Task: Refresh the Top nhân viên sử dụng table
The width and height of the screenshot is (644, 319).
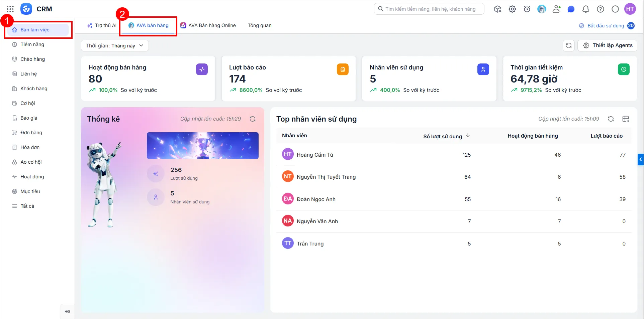Action: (x=611, y=119)
